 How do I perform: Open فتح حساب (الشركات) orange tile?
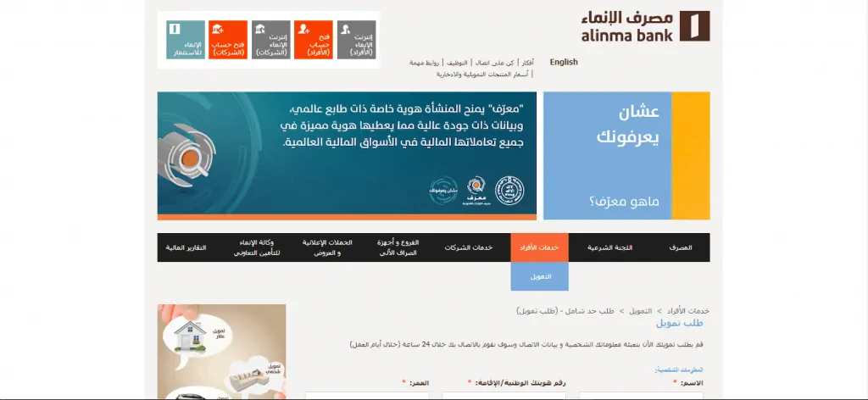click(228, 40)
